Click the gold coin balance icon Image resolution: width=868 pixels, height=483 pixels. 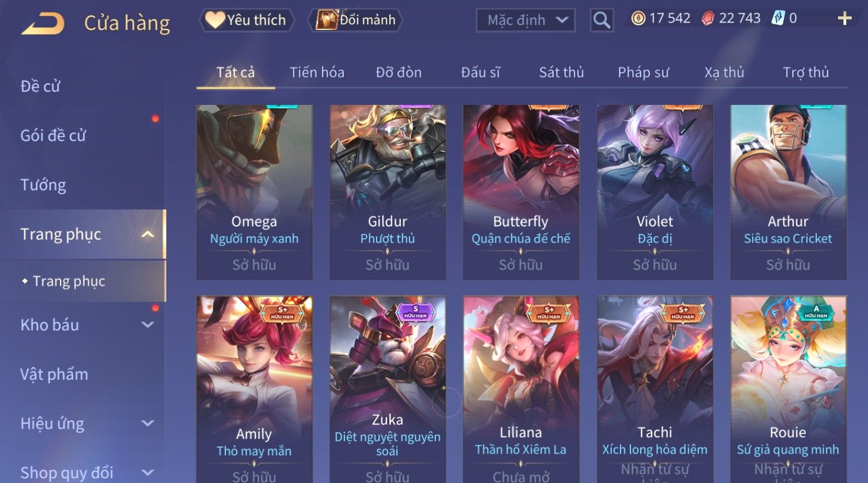pyautogui.click(x=638, y=18)
